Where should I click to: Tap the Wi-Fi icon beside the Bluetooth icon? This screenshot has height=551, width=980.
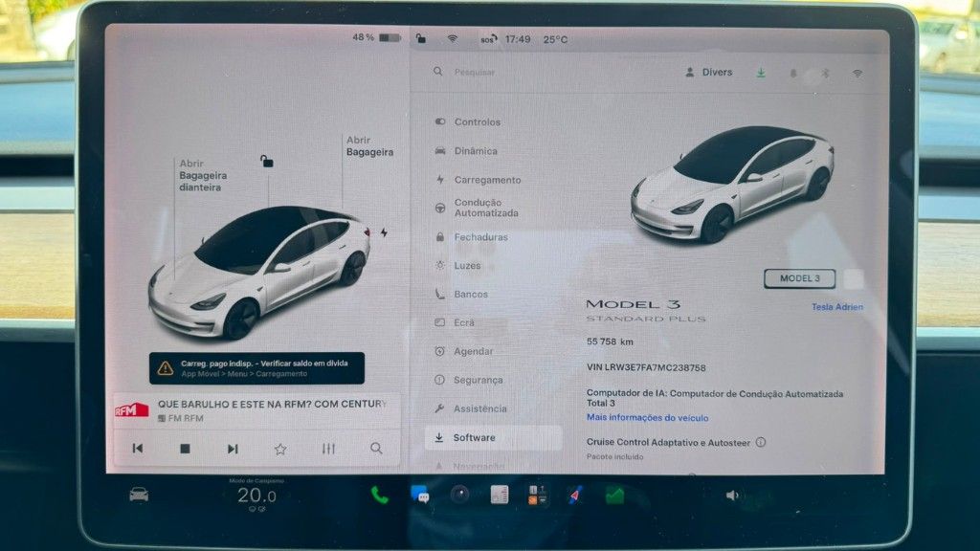coord(857,73)
